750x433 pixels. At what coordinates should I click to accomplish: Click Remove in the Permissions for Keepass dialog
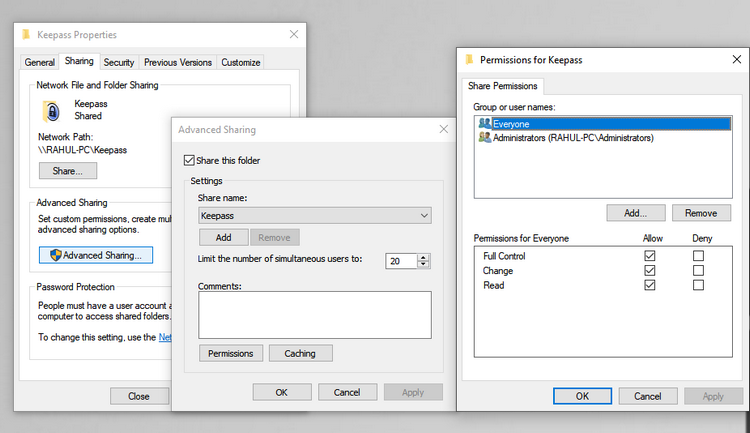701,213
